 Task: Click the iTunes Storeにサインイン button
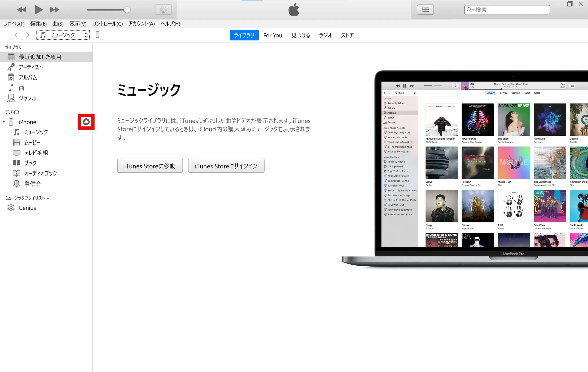pos(226,166)
